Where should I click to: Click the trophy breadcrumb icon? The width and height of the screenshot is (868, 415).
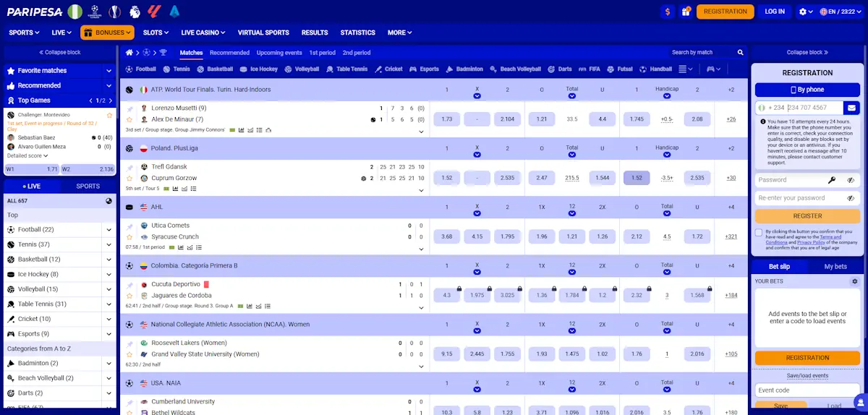163,53
